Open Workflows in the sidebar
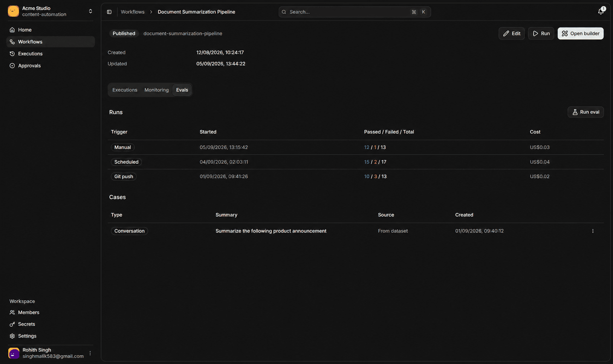Image resolution: width=613 pixels, height=364 pixels. (x=50, y=42)
